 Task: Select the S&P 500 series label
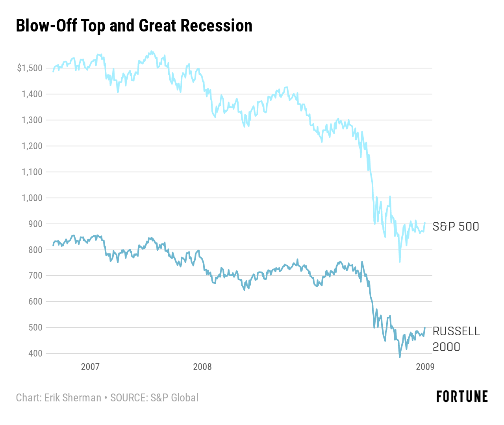point(456,227)
